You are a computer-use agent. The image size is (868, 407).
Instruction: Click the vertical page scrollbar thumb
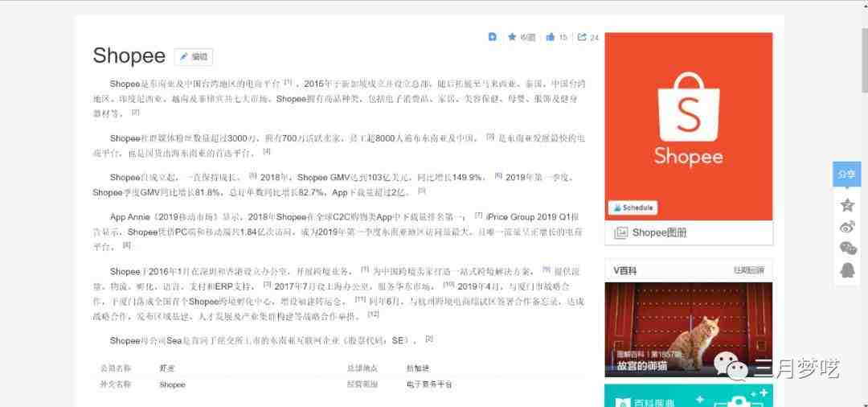864,58
